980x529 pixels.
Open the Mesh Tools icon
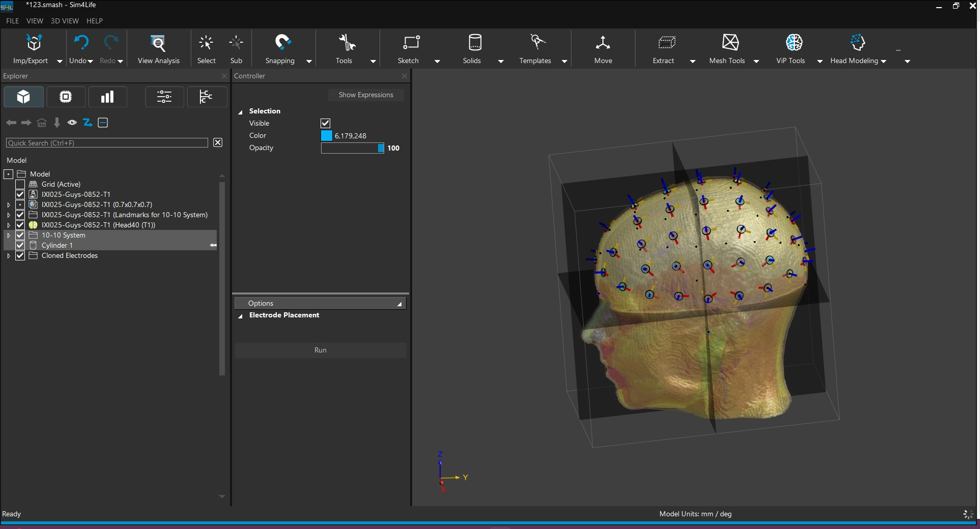click(x=730, y=43)
